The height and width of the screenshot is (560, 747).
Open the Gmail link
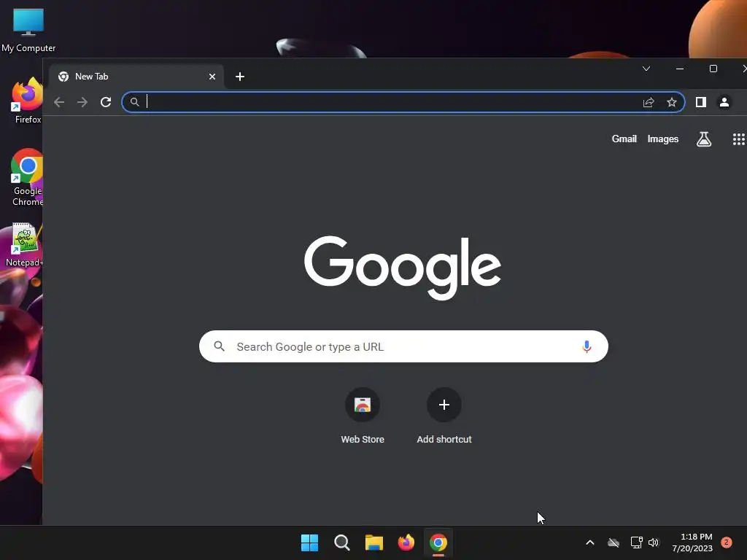click(624, 139)
